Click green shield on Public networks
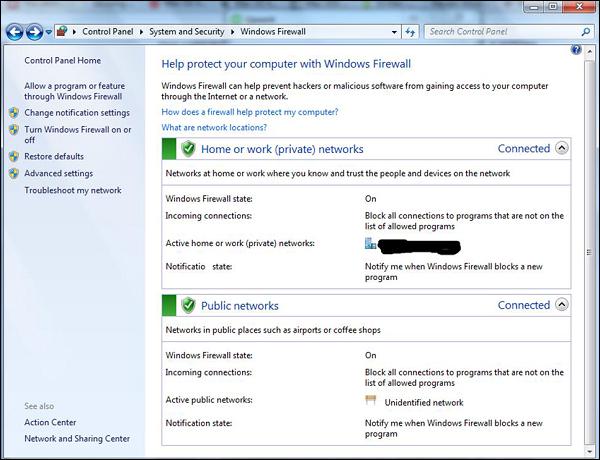 coord(188,305)
